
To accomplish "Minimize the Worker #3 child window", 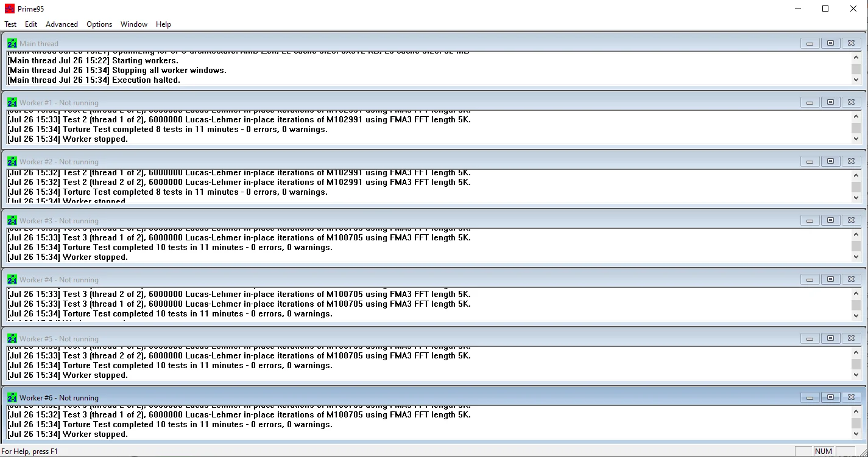I will [x=810, y=220].
